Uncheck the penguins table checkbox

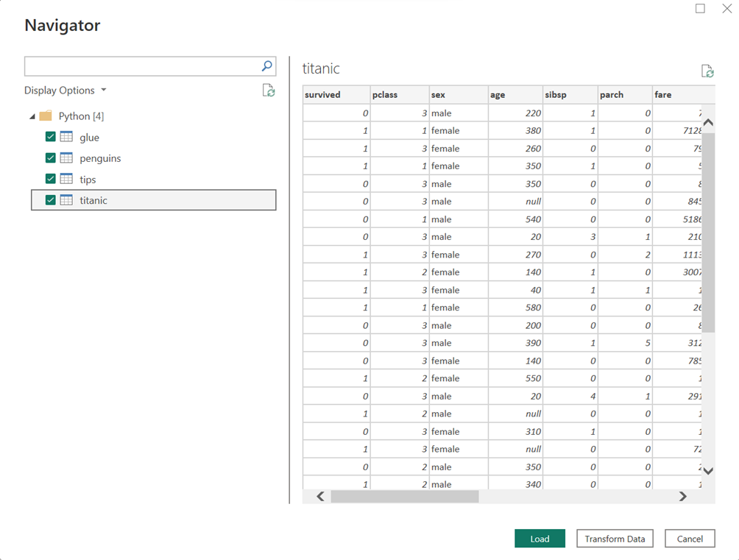51,158
